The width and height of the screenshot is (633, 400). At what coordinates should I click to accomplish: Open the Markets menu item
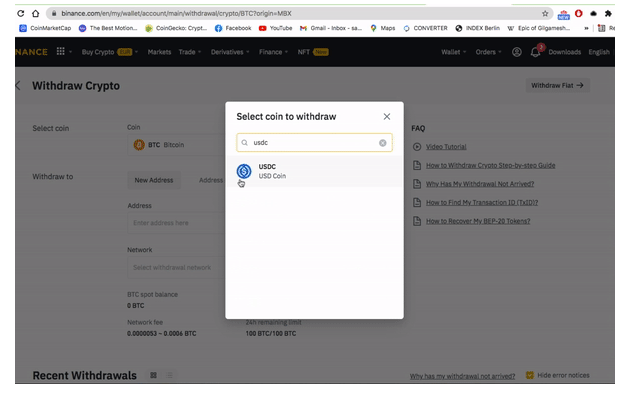point(159,52)
